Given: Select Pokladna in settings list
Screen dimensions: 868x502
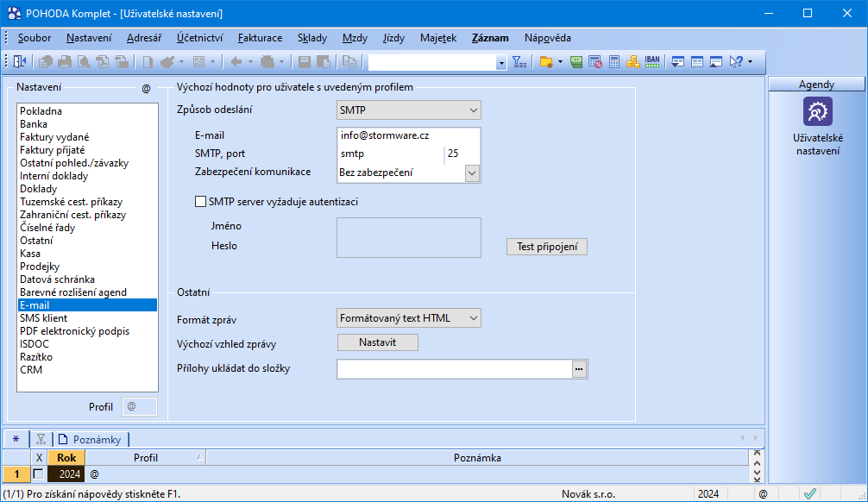Looking at the screenshot, I should (87, 111).
